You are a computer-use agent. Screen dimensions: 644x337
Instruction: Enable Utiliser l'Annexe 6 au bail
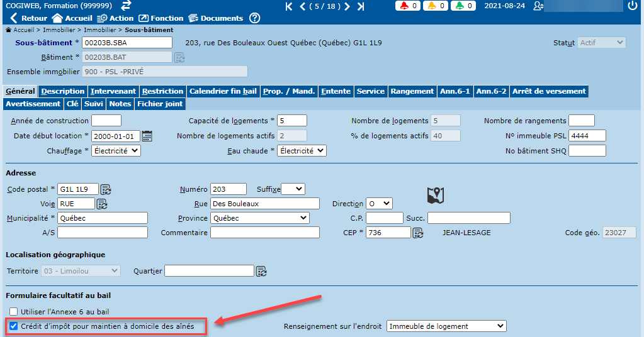tap(13, 312)
